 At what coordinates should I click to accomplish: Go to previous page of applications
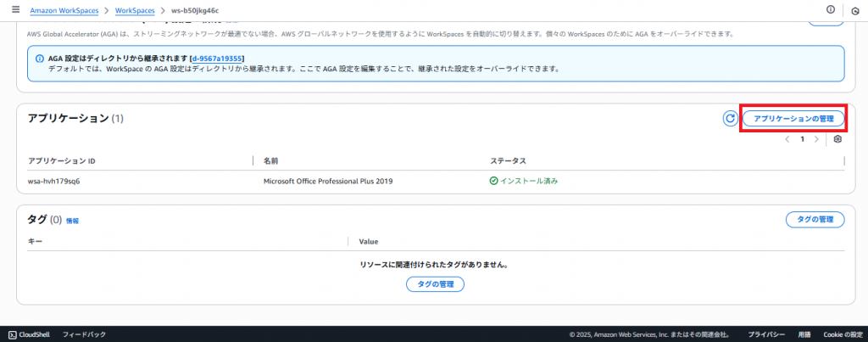pyautogui.click(x=787, y=139)
